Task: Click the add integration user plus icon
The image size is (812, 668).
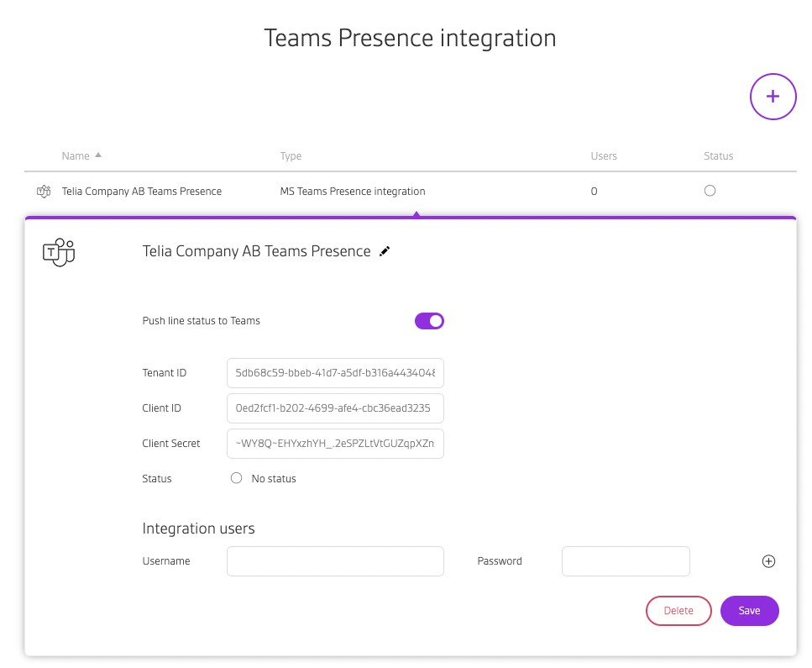Action: [x=768, y=561]
